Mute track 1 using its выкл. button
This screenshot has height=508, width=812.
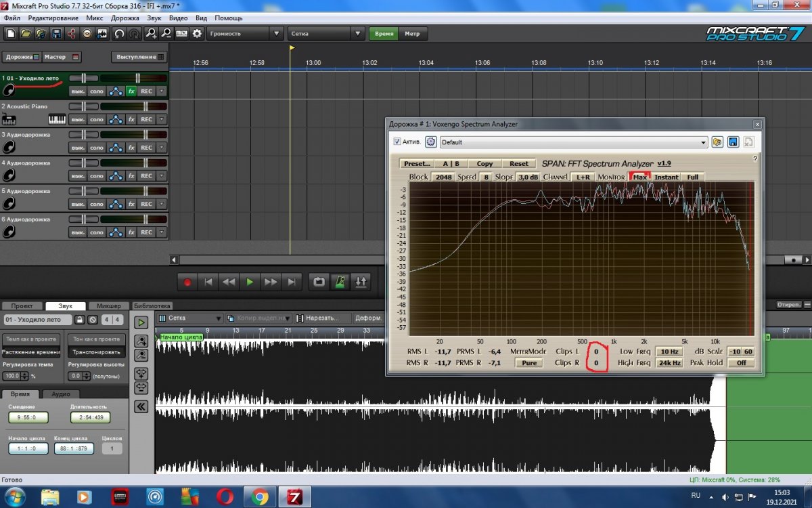tap(78, 91)
